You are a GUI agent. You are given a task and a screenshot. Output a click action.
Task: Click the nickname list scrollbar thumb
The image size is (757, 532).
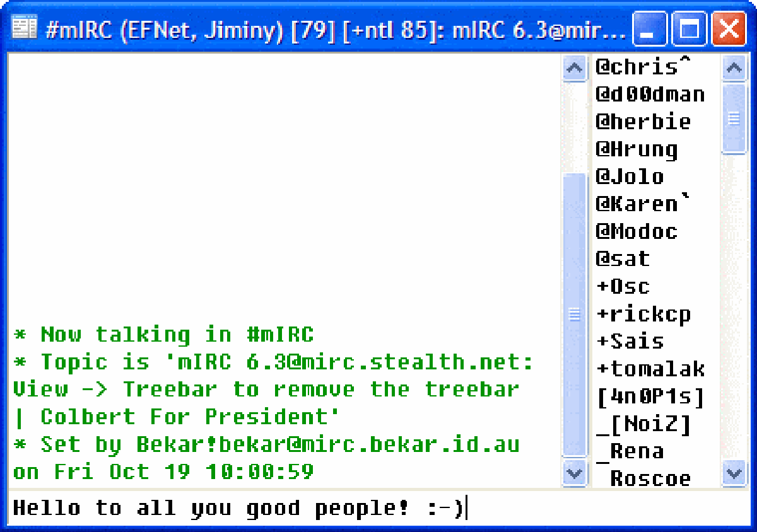tap(733, 118)
